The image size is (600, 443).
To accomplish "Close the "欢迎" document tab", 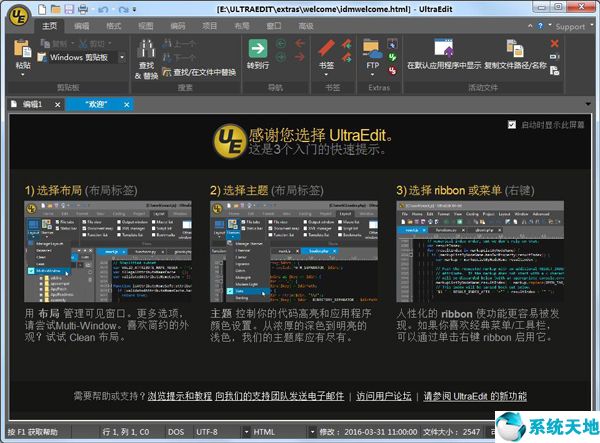I will (x=127, y=104).
